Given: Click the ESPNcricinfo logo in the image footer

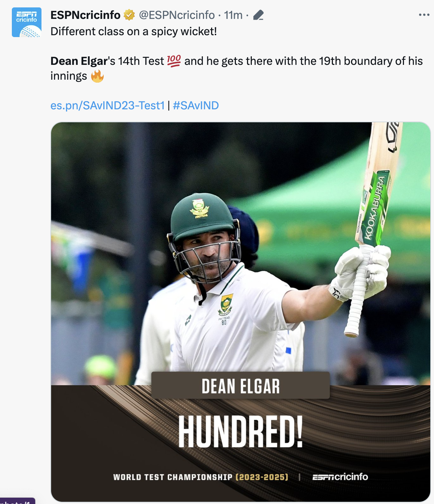Looking at the screenshot, I should tap(340, 477).
